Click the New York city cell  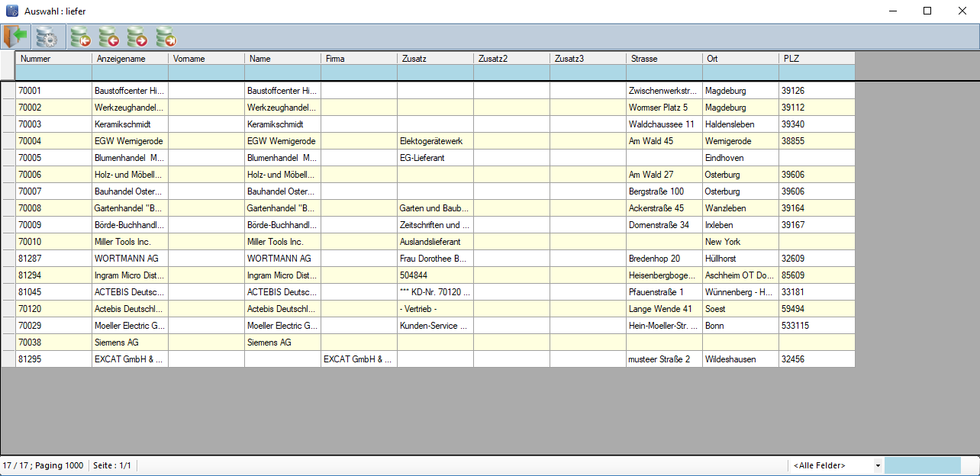click(x=740, y=242)
